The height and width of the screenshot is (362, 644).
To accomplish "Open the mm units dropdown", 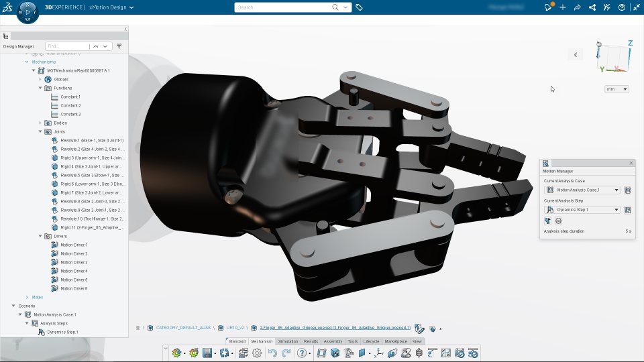I will (616, 89).
